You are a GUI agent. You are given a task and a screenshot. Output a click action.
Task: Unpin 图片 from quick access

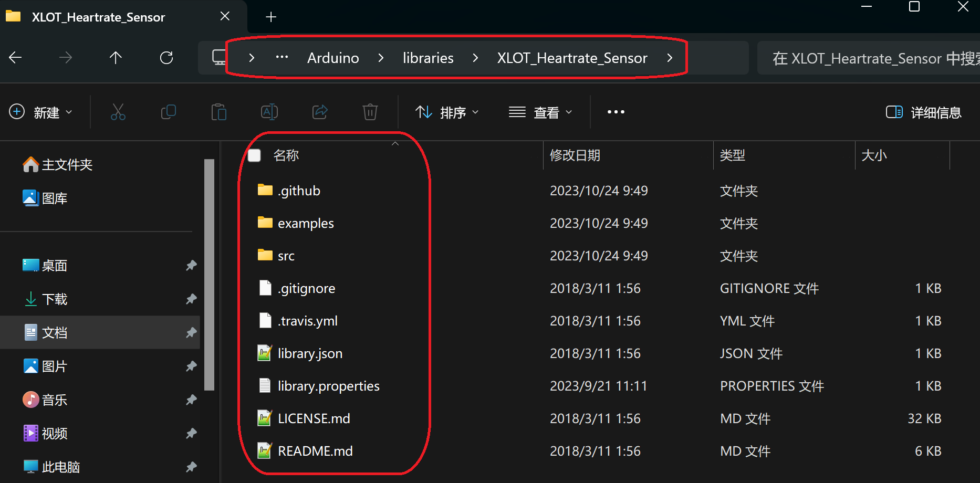pos(191,366)
